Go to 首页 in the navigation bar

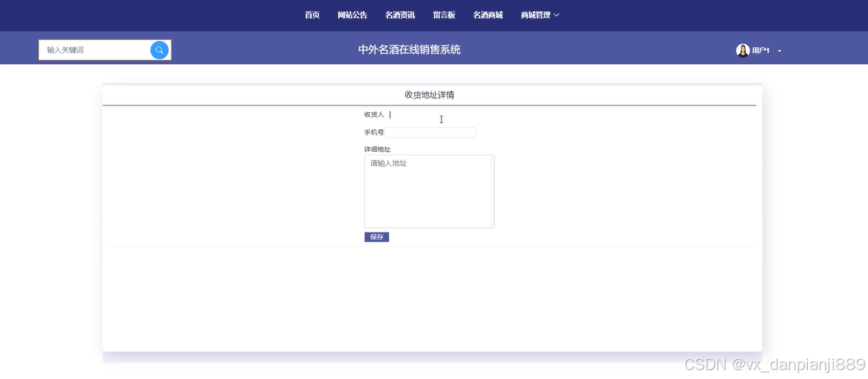(312, 15)
